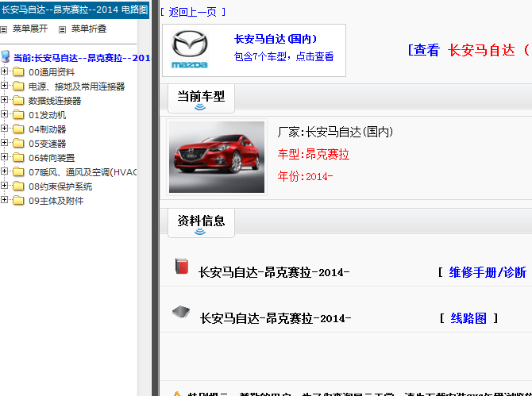The height and width of the screenshot is (396, 532).
Task: Click the folder icon next to 电源、接地及常用连接器
Action: point(18,87)
